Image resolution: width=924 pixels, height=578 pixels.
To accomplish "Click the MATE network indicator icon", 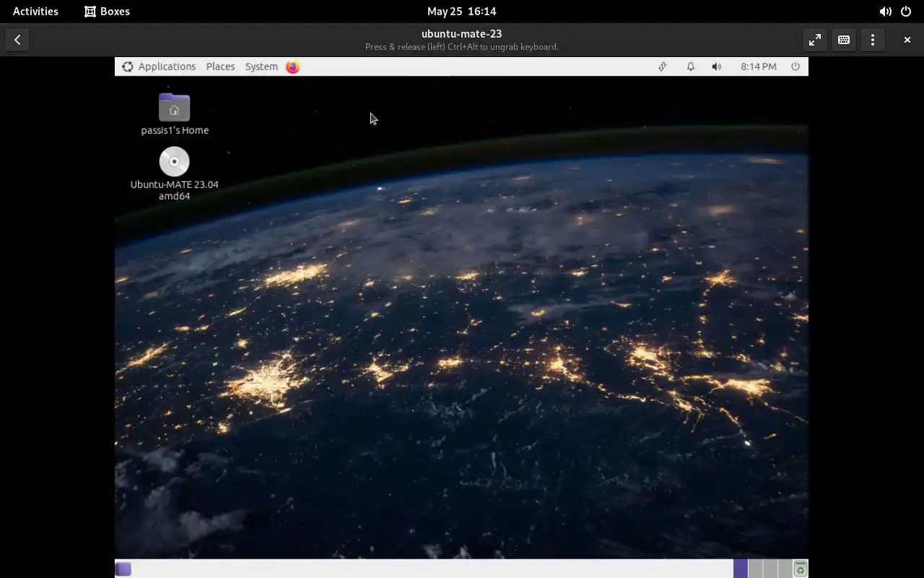I will coord(662,66).
